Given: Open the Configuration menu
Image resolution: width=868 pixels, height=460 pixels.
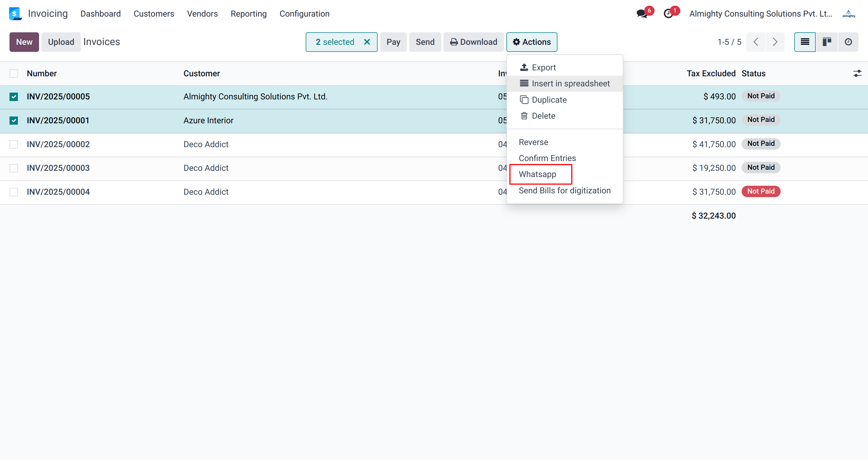Looking at the screenshot, I should click(304, 14).
